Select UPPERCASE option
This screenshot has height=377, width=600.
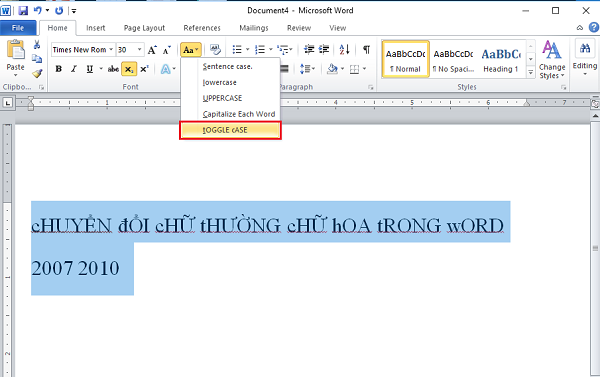click(231, 98)
